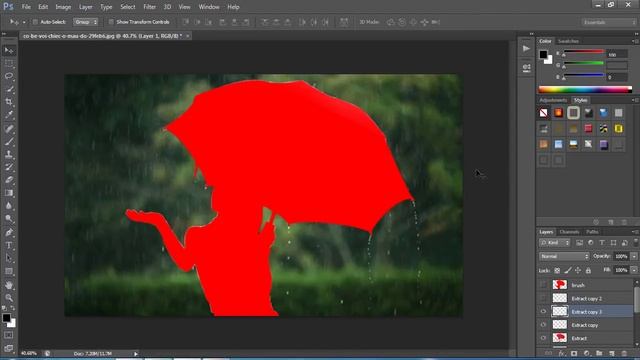Create new group folder icon
Screen dimensions: 640x360
click(x=599, y=353)
